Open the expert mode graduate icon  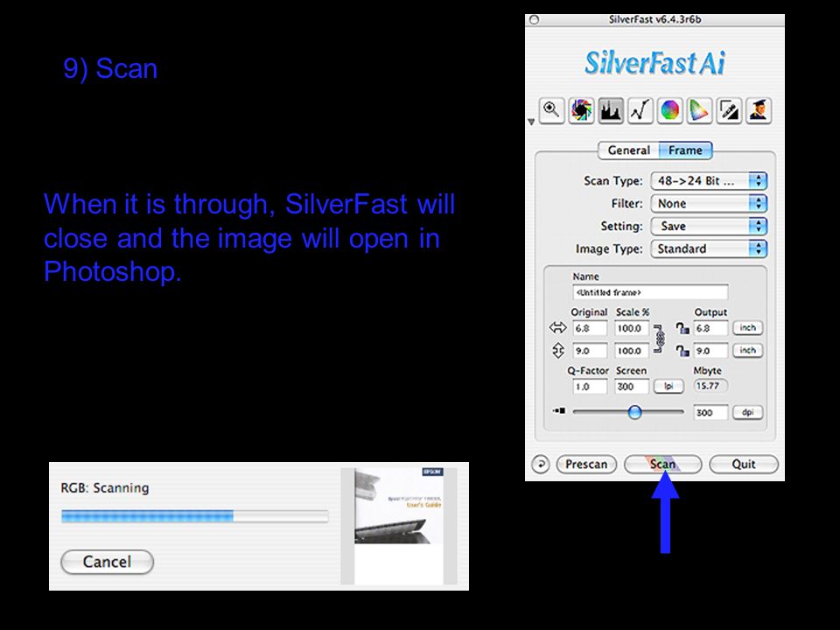tap(758, 111)
